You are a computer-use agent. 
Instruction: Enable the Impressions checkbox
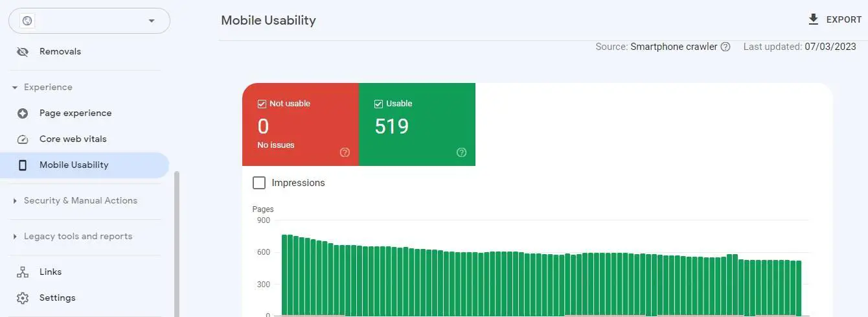click(259, 183)
